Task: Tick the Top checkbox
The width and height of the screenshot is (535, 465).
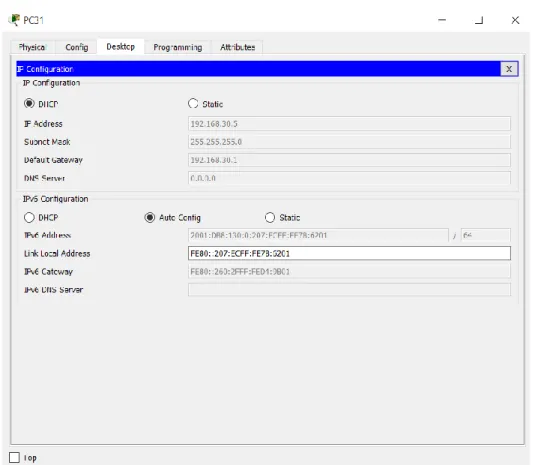Action: [14, 457]
